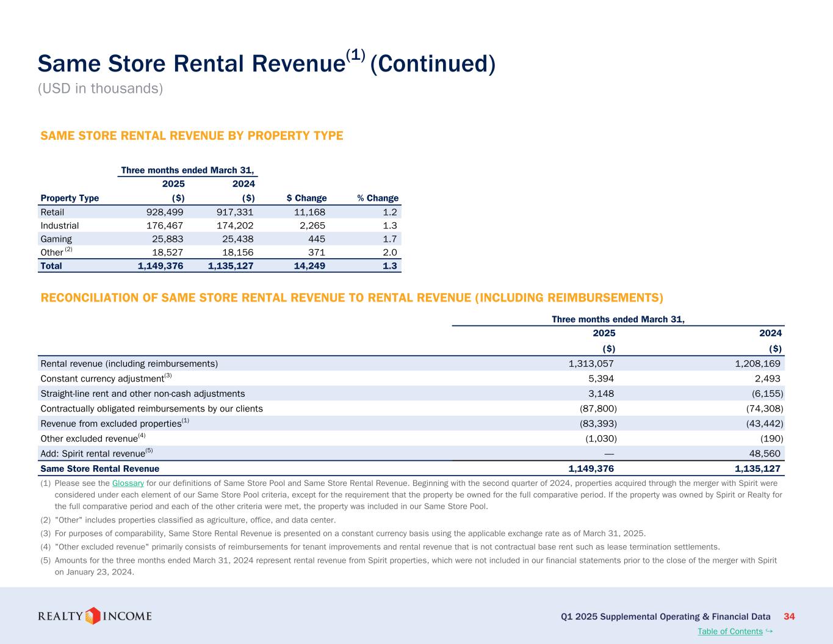The width and height of the screenshot is (833, 644).
Task: Click the Reconciliation of Same Store Rental Revenue heading
Action: (352, 298)
